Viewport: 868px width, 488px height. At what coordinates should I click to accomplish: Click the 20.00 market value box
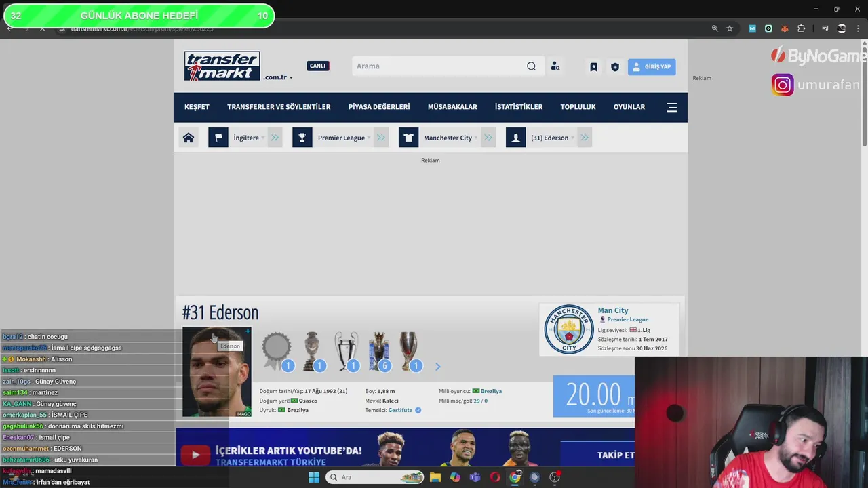pos(594,396)
